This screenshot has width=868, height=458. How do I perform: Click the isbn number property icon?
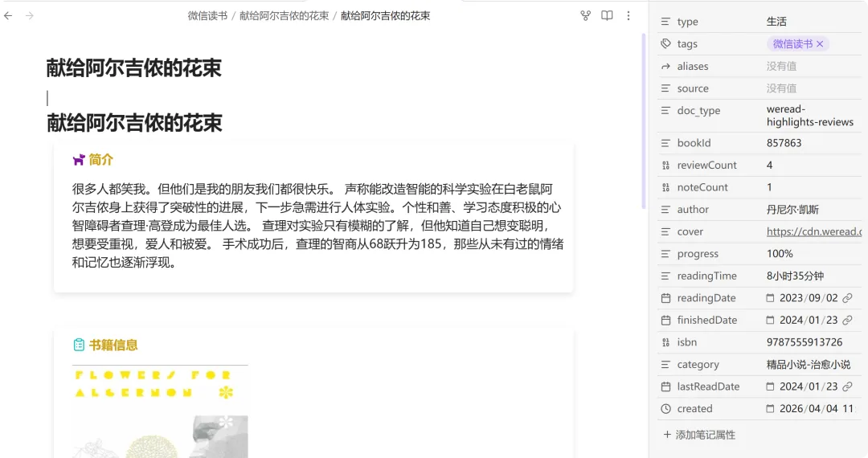coord(665,342)
